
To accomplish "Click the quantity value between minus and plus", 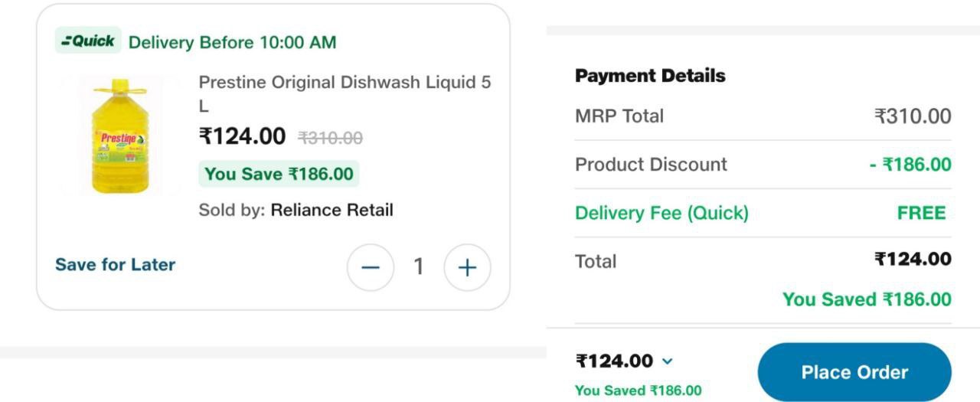I will pos(419,266).
